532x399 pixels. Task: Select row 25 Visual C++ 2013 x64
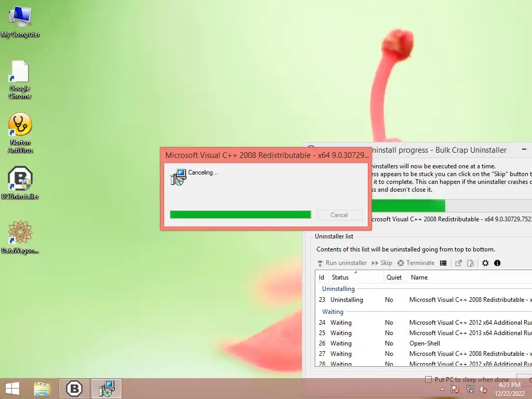coord(424,333)
